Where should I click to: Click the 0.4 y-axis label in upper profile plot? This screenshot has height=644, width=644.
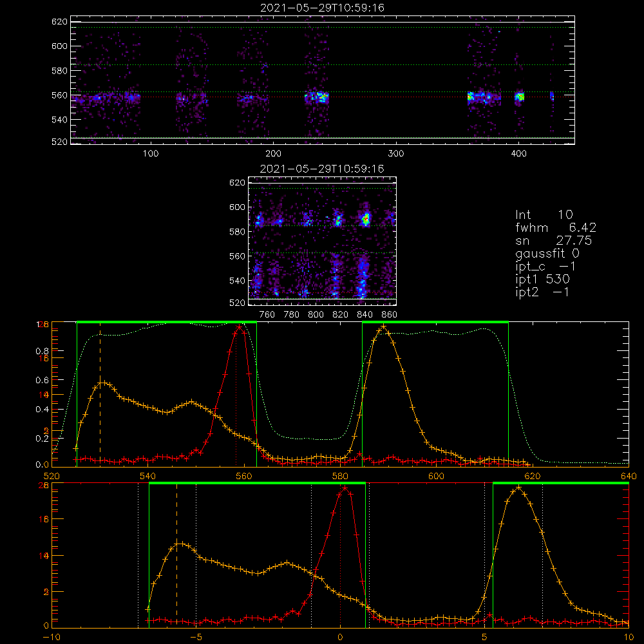[x=41, y=410]
